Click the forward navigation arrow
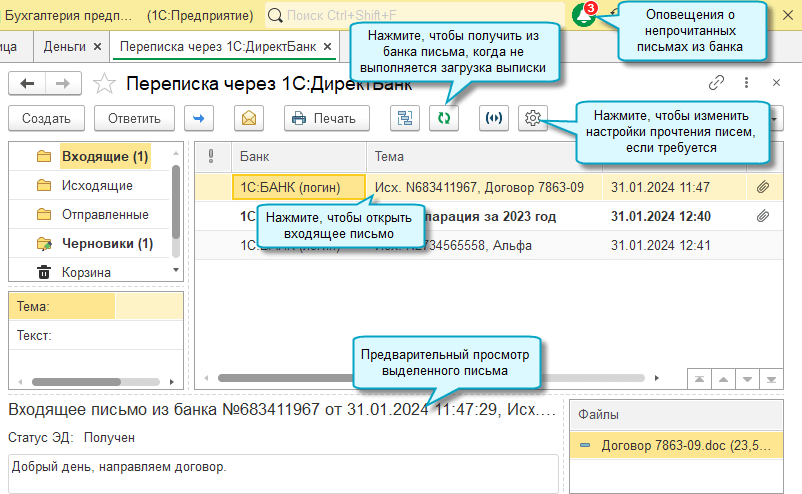This screenshot has width=802, height=494. [x=63, y=83]
